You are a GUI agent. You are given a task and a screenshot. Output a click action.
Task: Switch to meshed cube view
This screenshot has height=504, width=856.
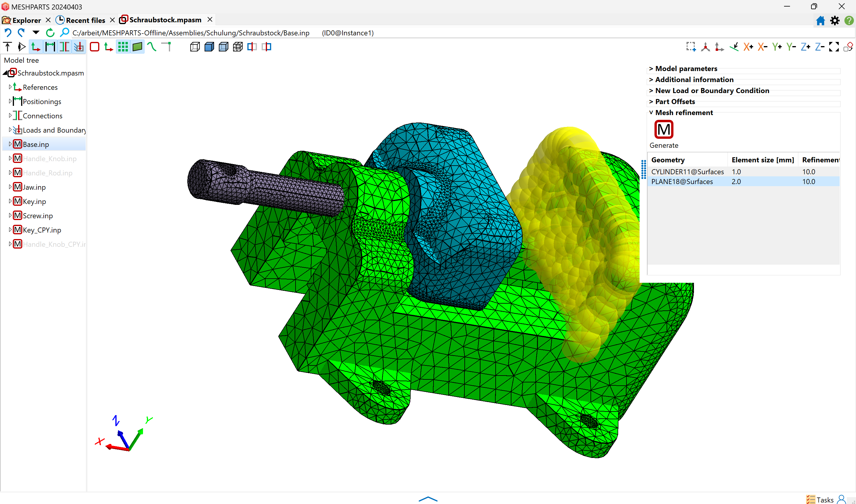tap(238, 46)
